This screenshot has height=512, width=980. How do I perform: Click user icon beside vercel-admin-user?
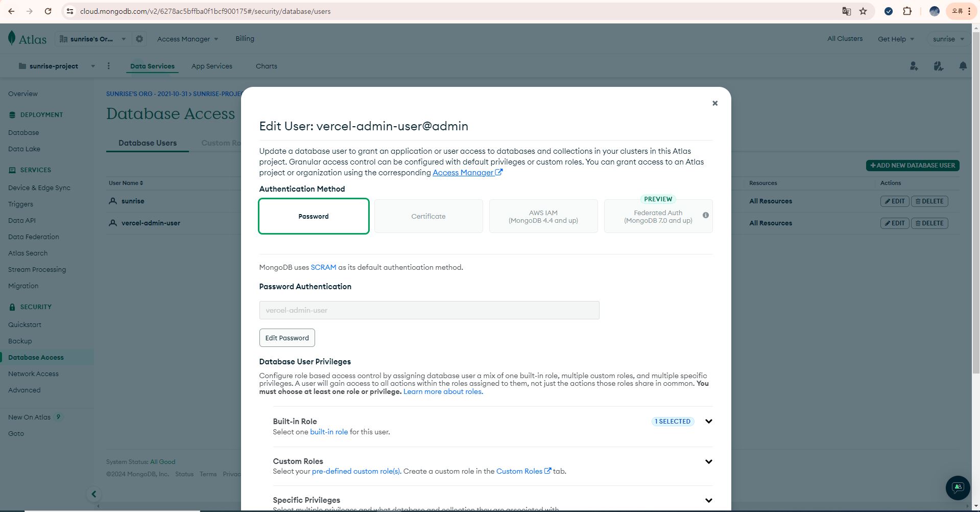(x=113, y=223)
